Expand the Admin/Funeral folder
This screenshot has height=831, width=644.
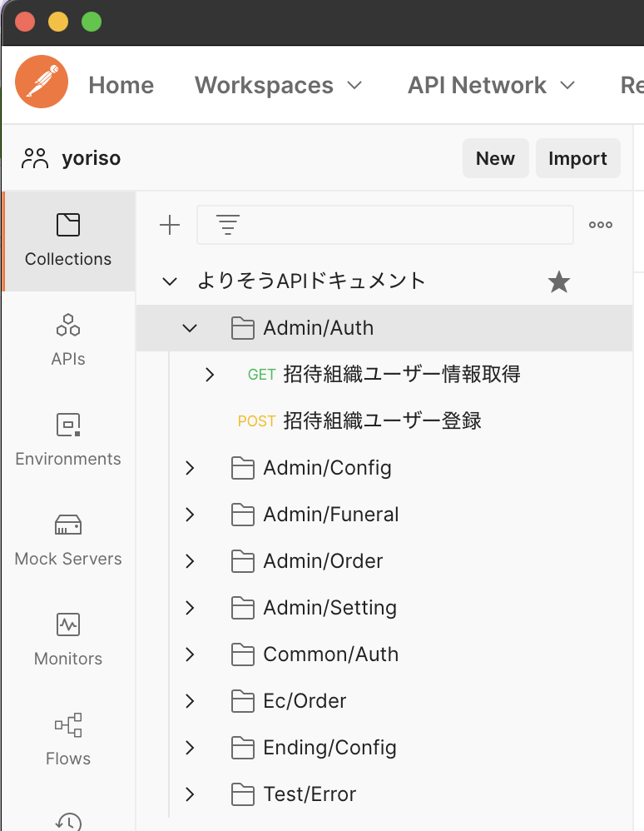pos(190,515)
